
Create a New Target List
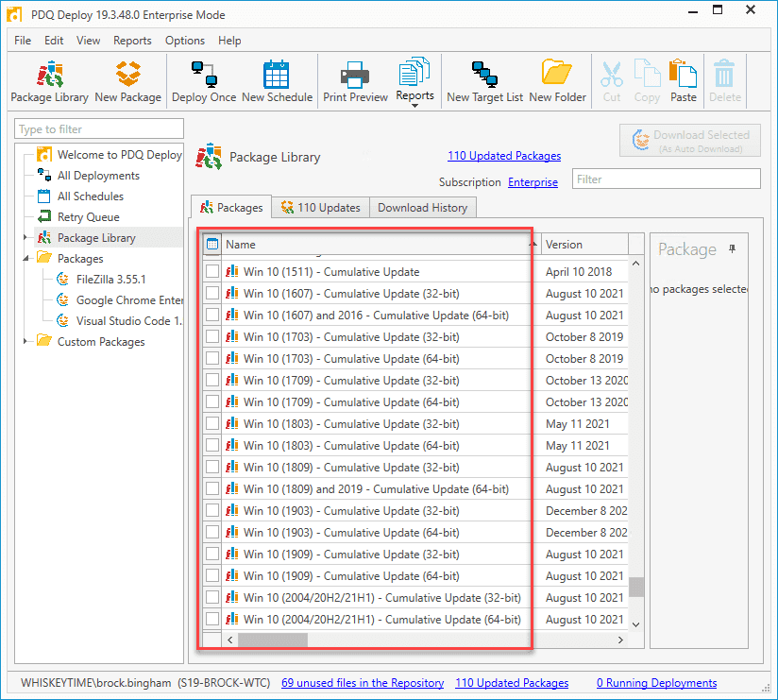484,81
